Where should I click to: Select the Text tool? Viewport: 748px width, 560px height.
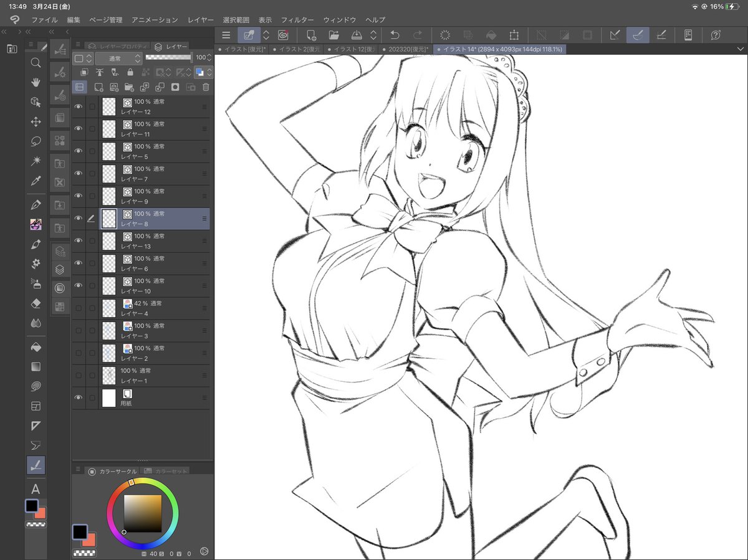click(x=36, y=489)
